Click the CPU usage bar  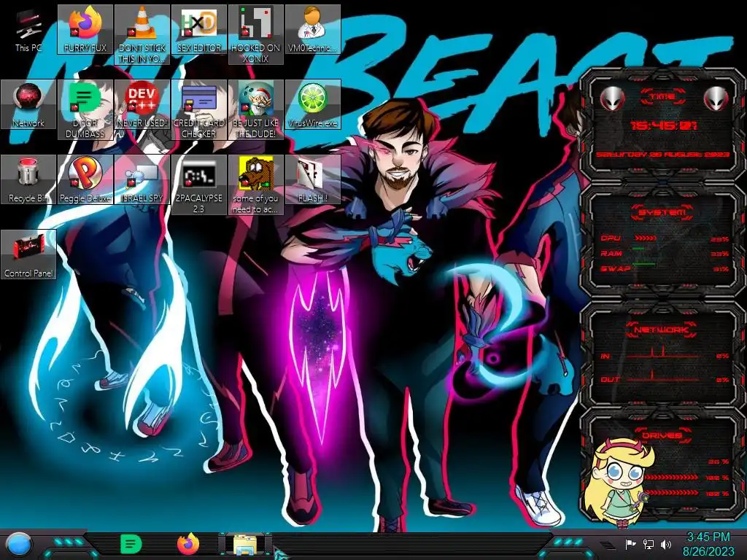[646, 238]
